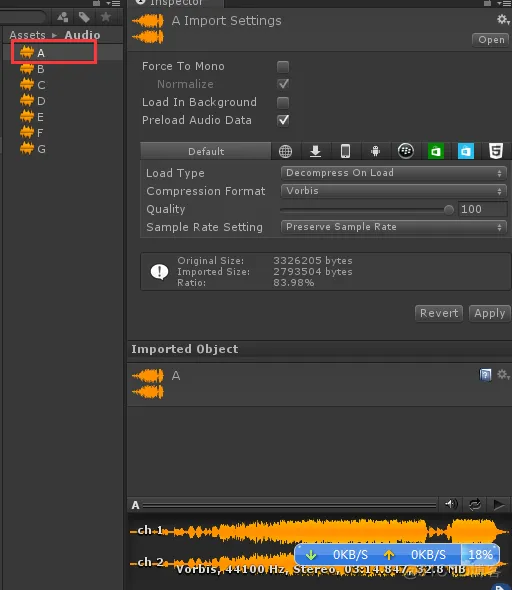Click the Assets breadcrumb
This screenshot has width=512, height=590.
[27, 35]
